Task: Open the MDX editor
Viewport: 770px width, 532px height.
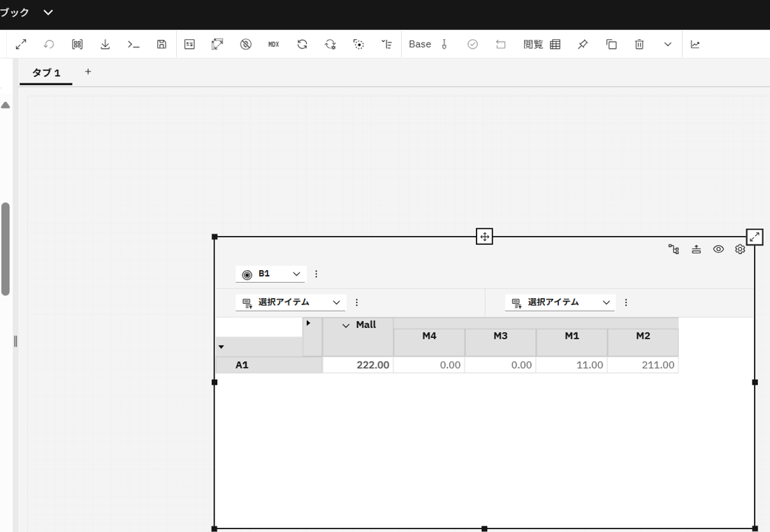Action: click(x=273, y=44)
